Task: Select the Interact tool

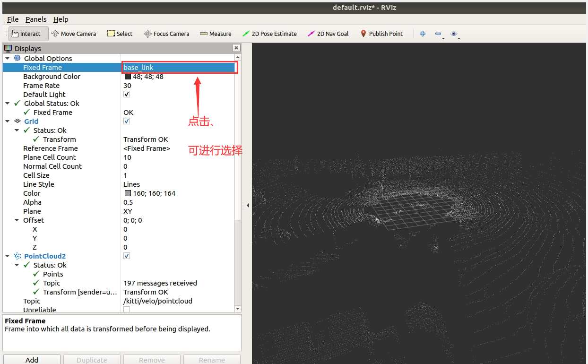Action: [x=28, y=34]
